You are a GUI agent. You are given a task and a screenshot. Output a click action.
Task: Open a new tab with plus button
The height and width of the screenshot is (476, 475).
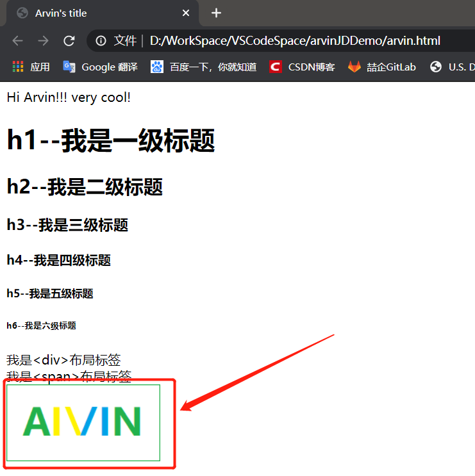216,13
